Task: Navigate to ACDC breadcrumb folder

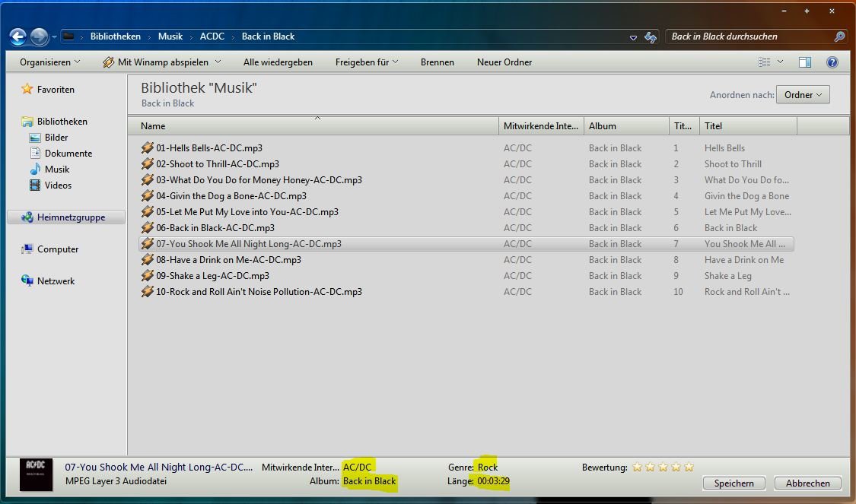Action: pyautogui.click(x=212, y=36)
